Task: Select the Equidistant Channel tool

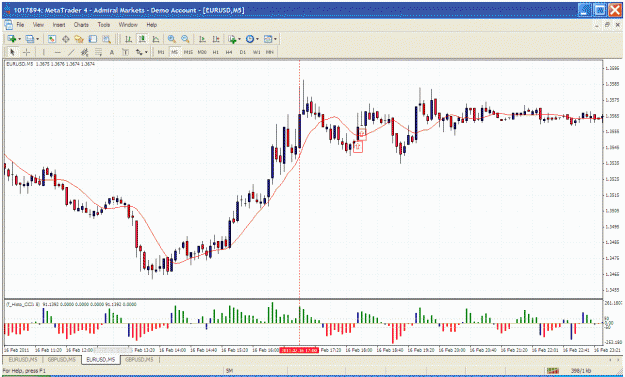Action: point(85,52)
